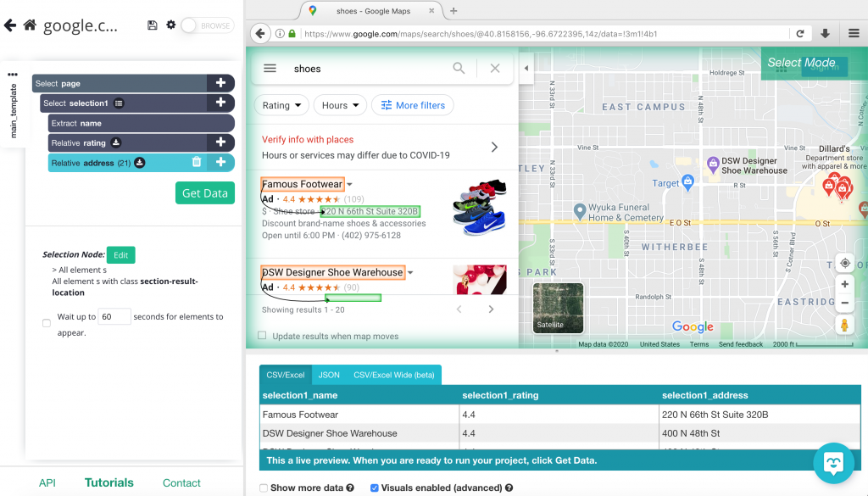The image size is (868, 496).
Task: Click the Get Data button
Action: pos(204,192)
